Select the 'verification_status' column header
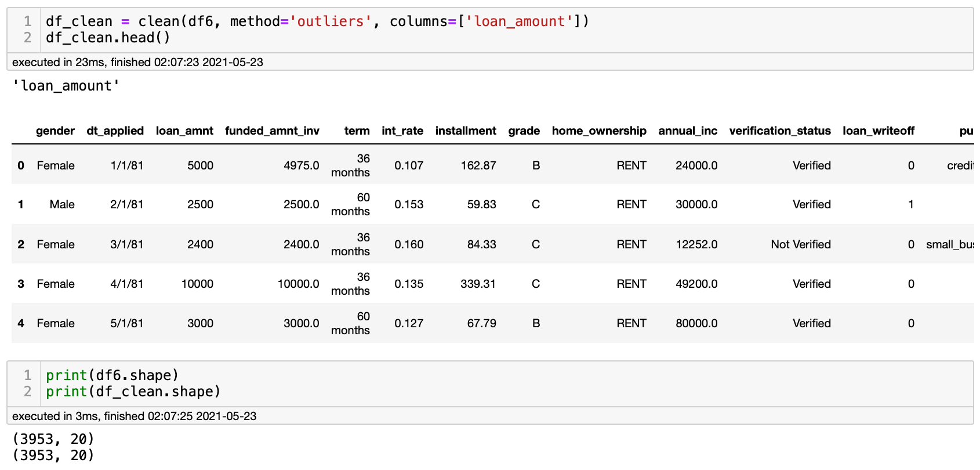Screen dimensions: 980x470 click(779, 131)
